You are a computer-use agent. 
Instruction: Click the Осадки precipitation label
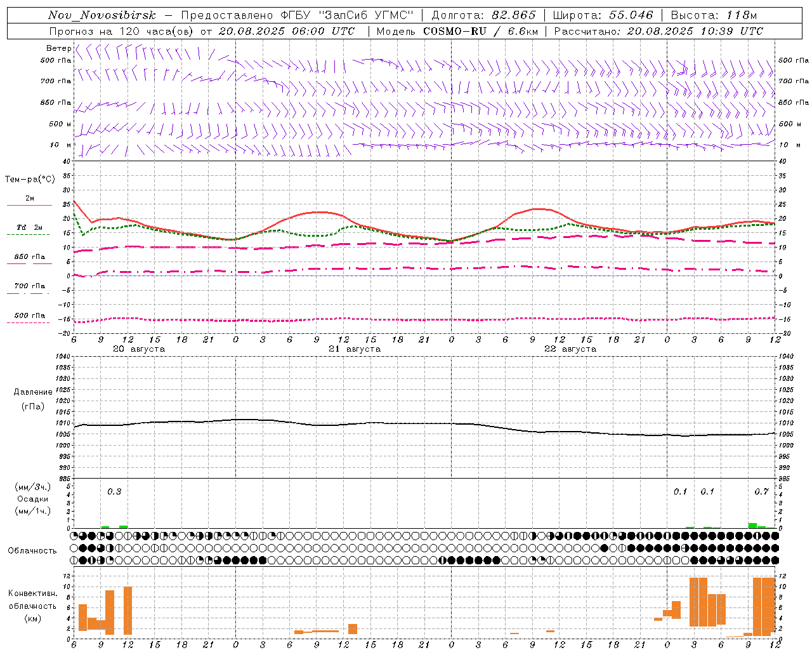(33, 499)
